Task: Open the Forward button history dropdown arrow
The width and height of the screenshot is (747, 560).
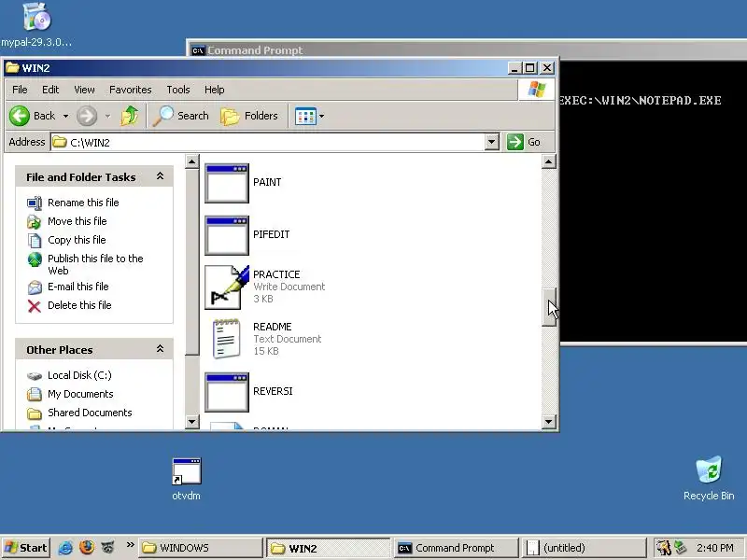Action: click(107, 116)
